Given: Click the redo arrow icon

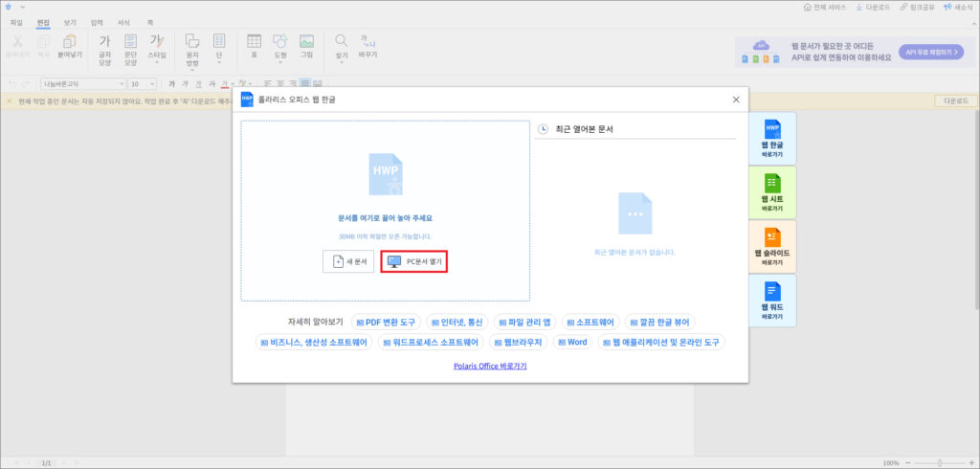Looking at the screenshot, I should [26, 84].
